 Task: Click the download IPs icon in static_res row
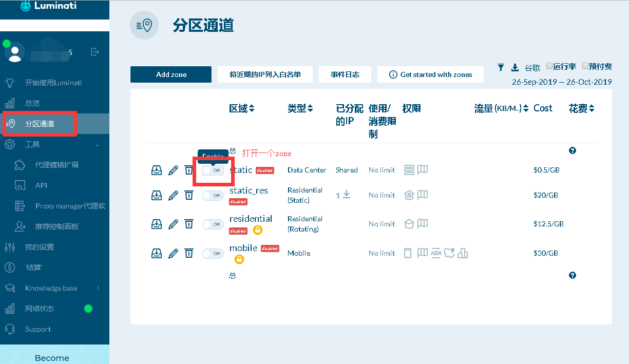coord(347,195)
